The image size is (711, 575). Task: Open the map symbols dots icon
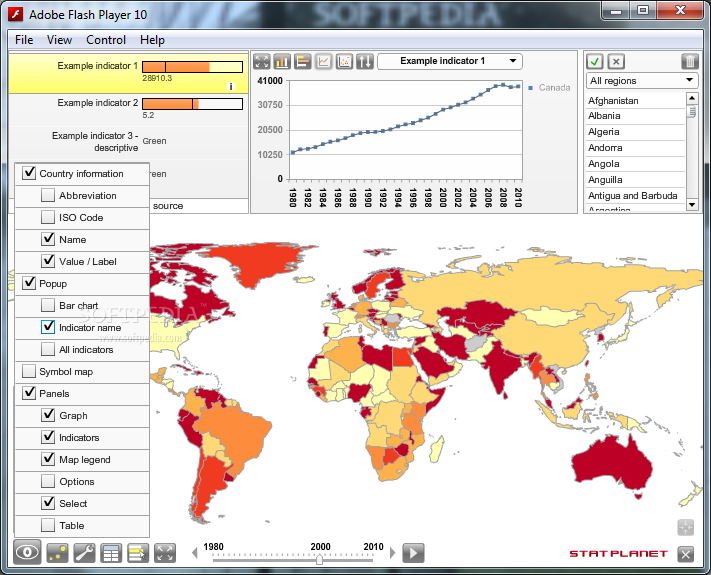pos(58,553)
